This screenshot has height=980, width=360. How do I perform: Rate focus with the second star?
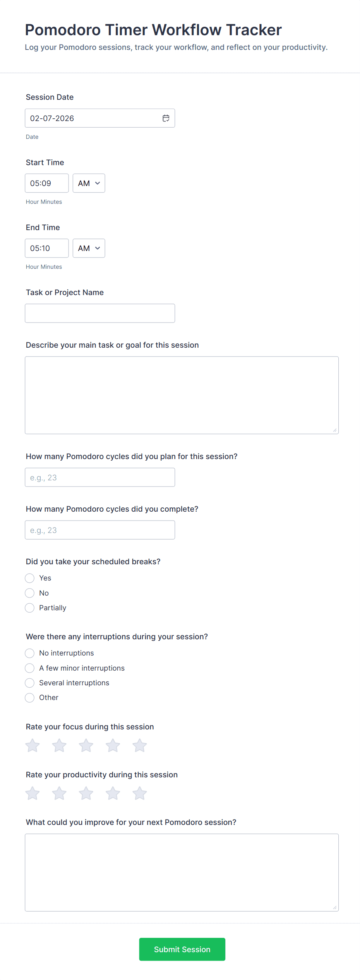tap(59, 745)
